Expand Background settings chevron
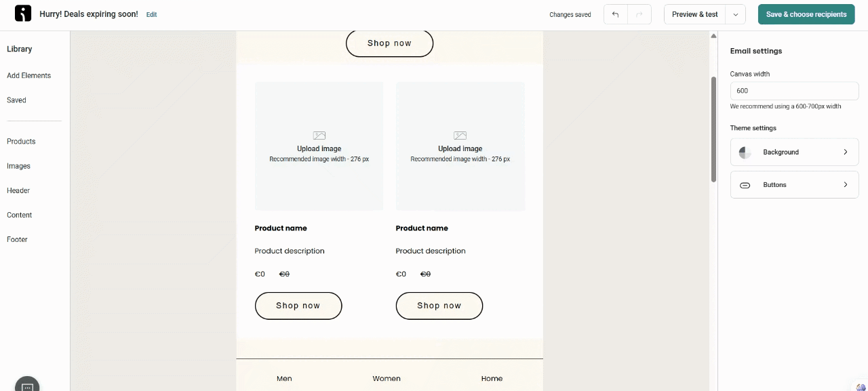The height and width of the screenshot is (391, 868). click(x=845, y=152)
